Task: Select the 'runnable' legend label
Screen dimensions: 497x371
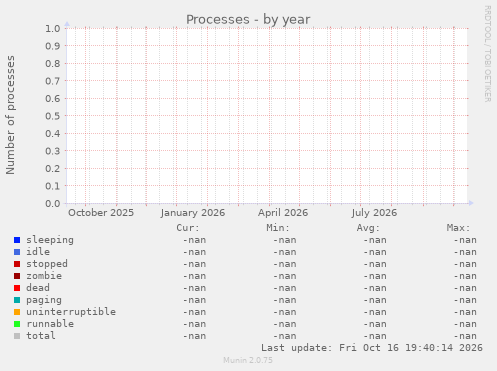Action: click(50, 324)
